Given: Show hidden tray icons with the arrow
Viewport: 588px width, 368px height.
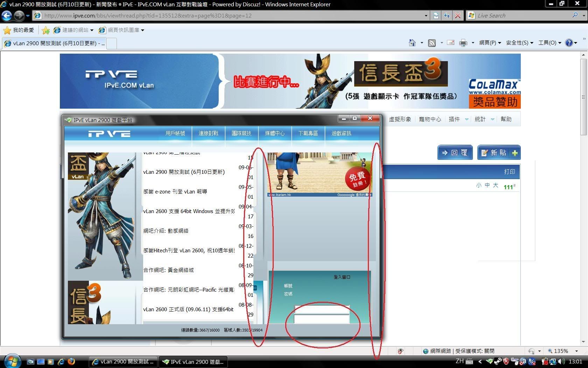Looking at the screenshot, I should tap(480, 361).
